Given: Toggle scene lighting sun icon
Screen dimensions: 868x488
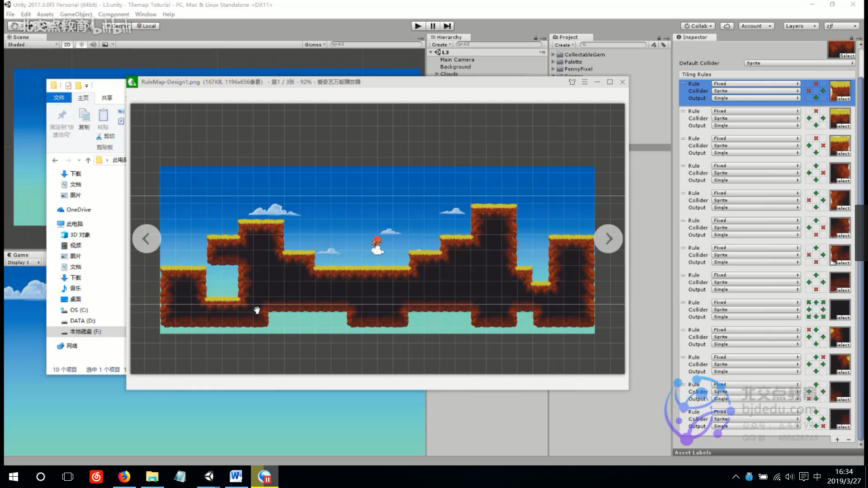Looking at the screenshot, I should (81, 44).
